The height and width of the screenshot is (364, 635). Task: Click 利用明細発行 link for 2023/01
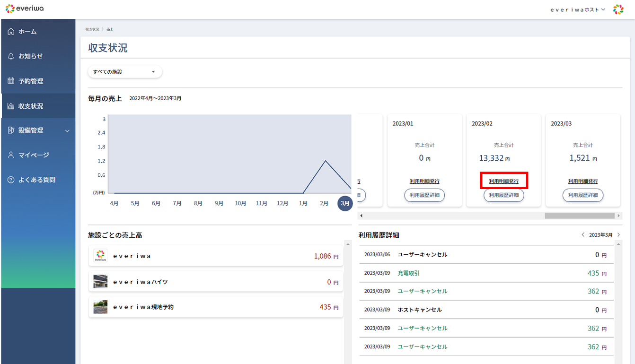click(424, 182)
